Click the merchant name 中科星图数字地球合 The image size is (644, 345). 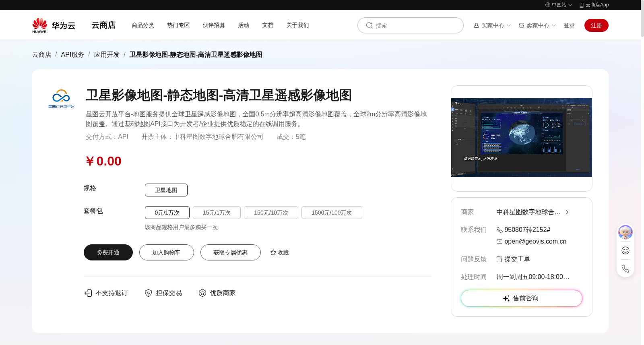tap(528, 212)
